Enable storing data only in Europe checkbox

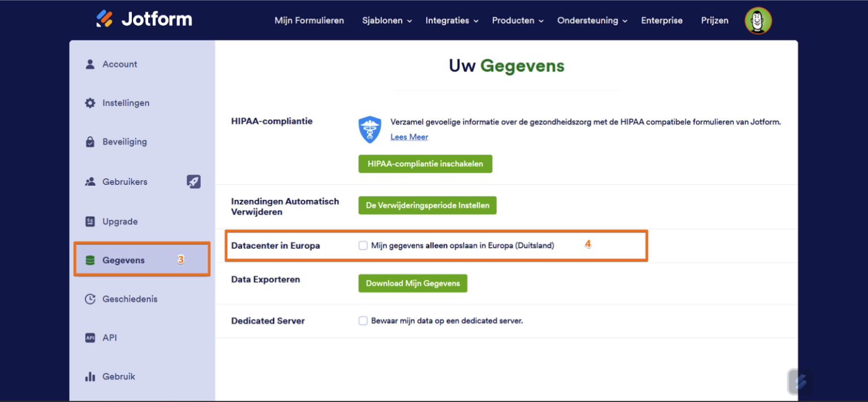(x=363, y=246)
